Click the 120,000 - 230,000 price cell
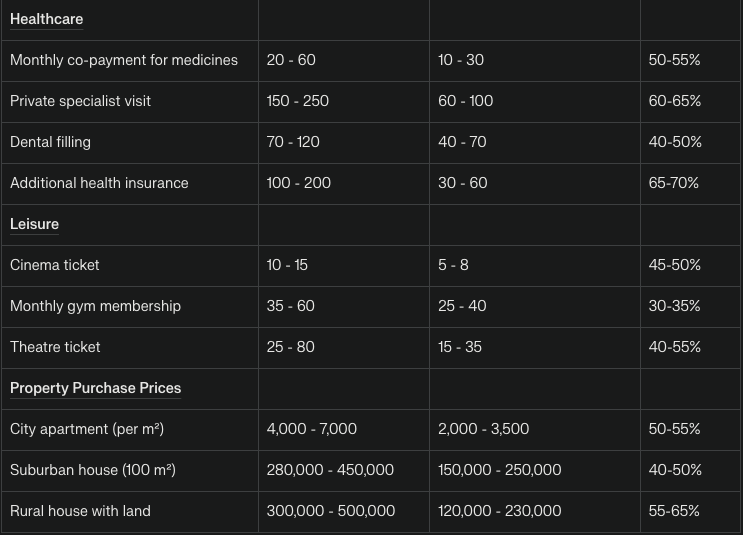This screenshot has height=535, width=743. pyautogui.click(x=500, y=511)
